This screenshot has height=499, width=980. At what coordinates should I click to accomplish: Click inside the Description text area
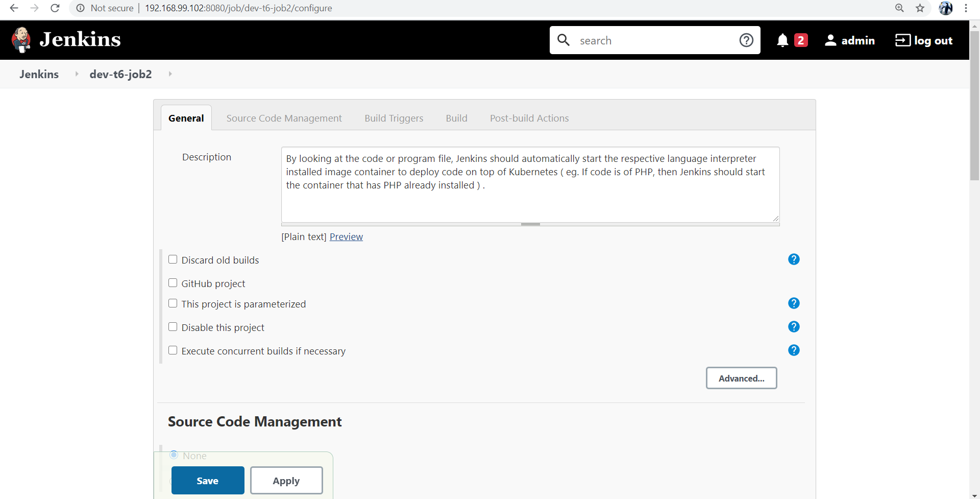[x=530, y=184]
